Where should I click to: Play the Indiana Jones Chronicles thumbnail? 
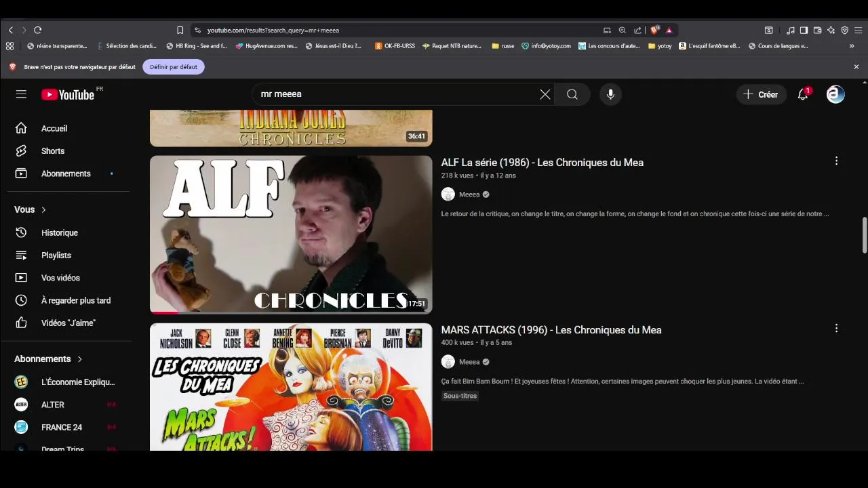291,128
